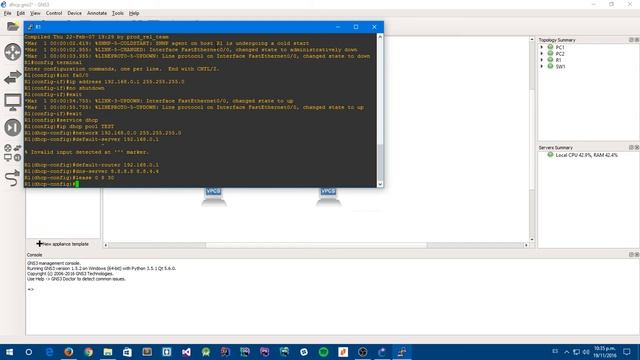Click the taskbar clock and date
Image resolution: width=640 pixels, height=360 pixels.
(604, 352)
